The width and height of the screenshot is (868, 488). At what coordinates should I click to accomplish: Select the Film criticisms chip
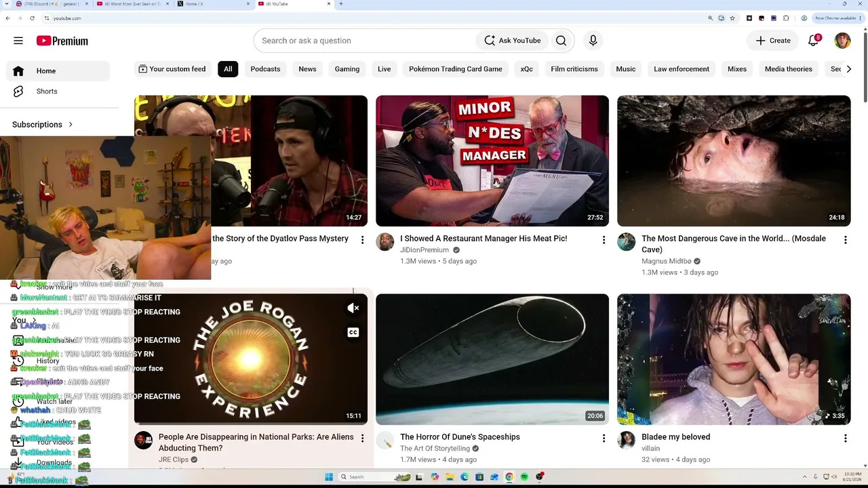click(574, 69)
